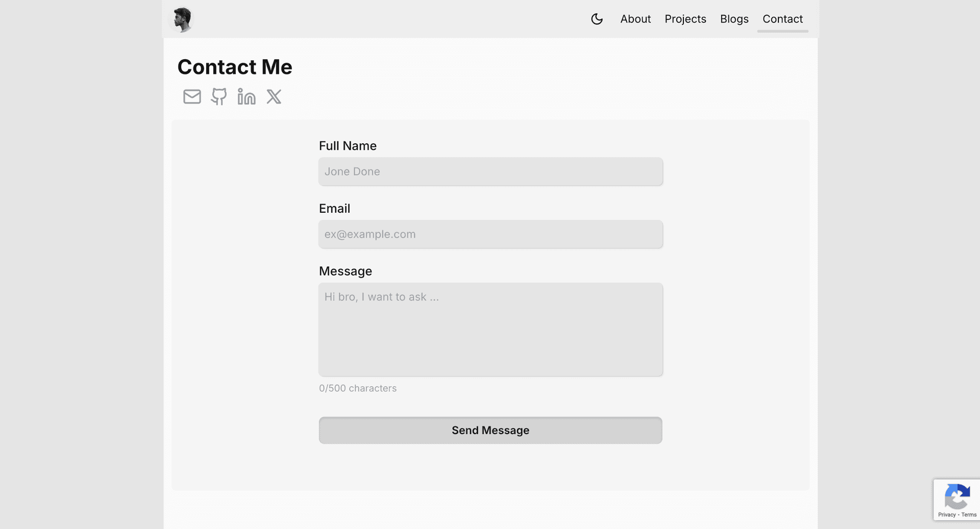980x529 pixels.
Task: Open the reCAPTCHA Terms link
Action: 969,515
